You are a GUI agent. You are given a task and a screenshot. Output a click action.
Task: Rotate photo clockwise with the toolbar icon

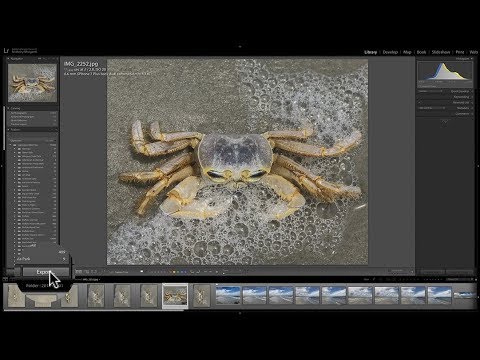pos(198,272)
